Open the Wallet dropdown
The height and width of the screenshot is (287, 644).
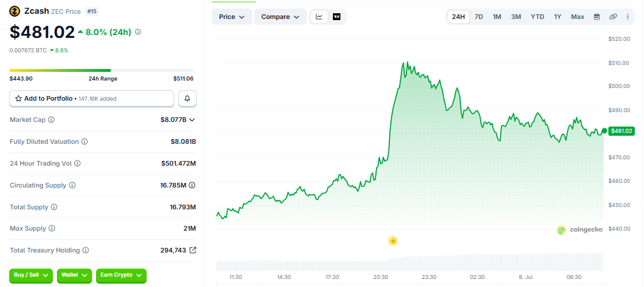[74, 275]
